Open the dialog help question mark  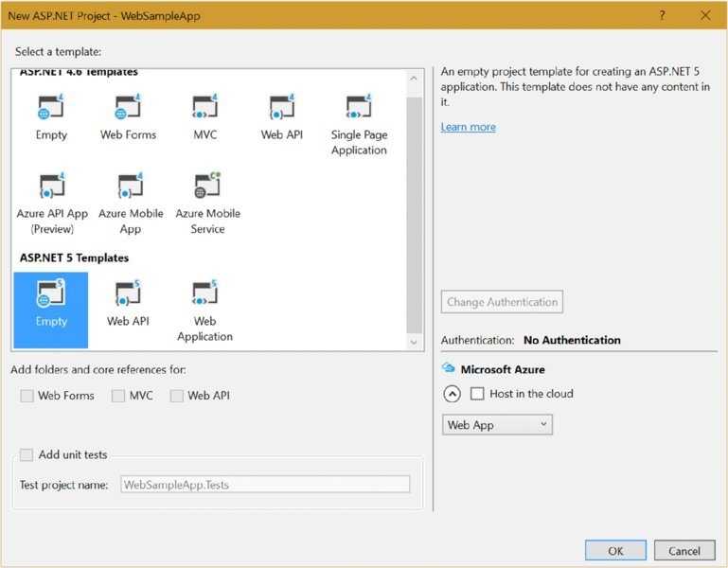662,15
